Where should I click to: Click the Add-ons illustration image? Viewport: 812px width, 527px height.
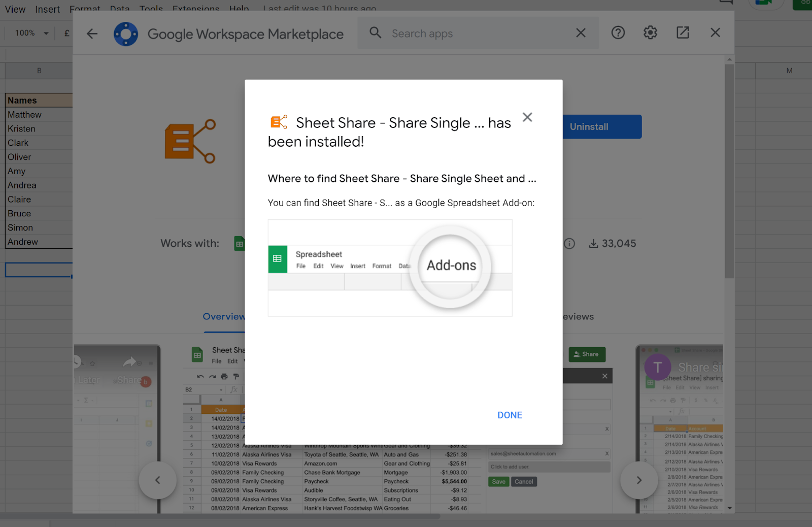[x=390, y=268]
